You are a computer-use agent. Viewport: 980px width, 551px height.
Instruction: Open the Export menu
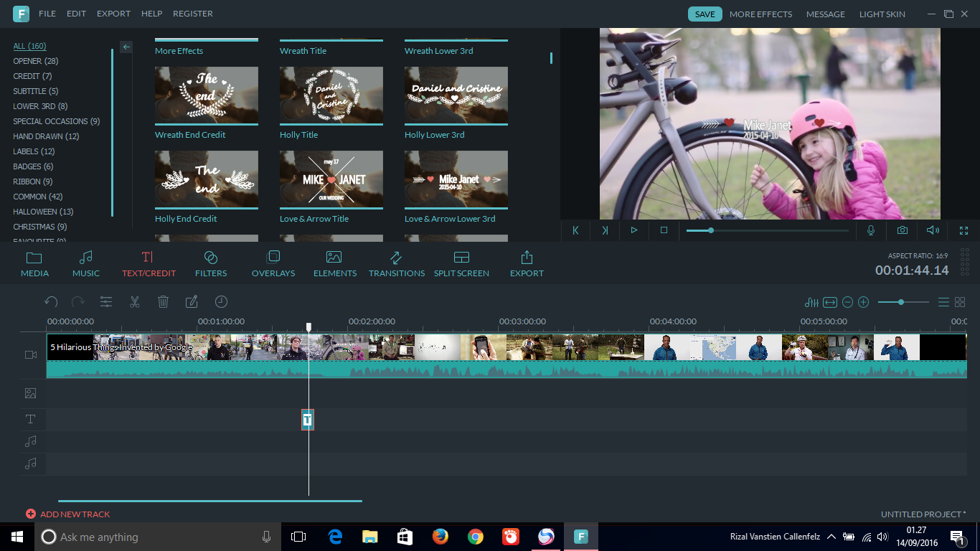click(113, 14)
